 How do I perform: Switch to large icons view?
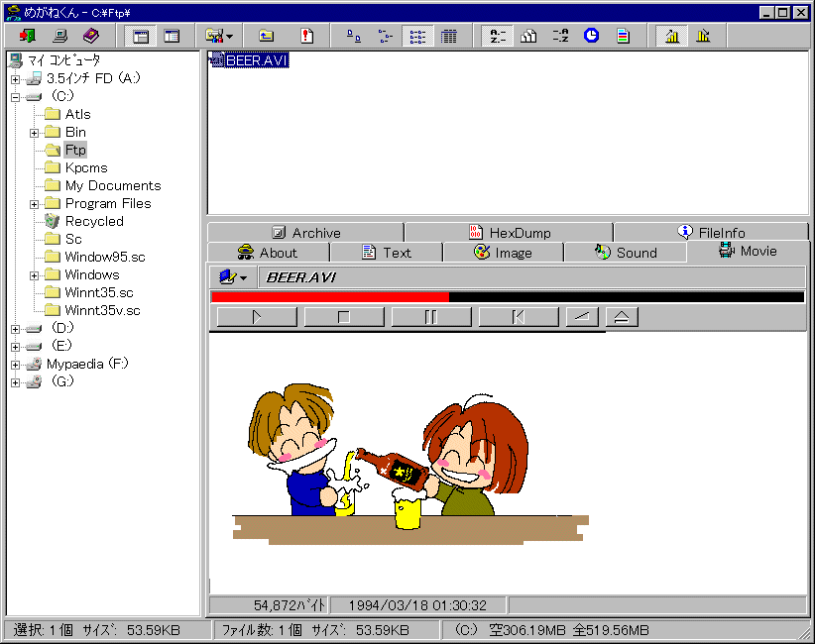(x=354, y=36)
